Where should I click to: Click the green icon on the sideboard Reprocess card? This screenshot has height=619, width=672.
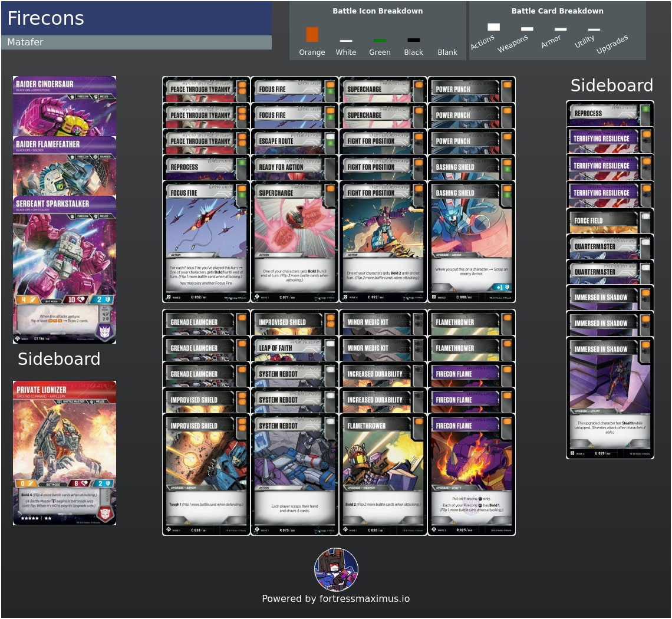pyautogui.click(x=645, y=109)
